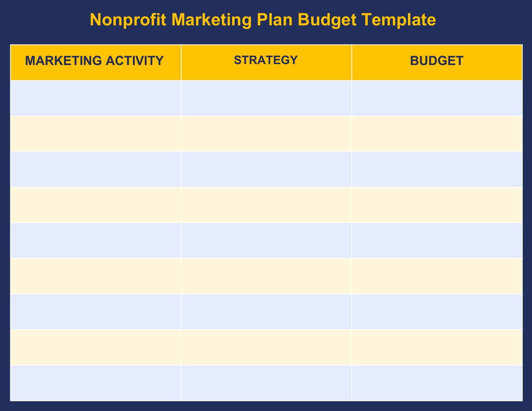Screen dimensions: 532x411
Task: Click last row cell under Strategy
Action: [266, 383]
